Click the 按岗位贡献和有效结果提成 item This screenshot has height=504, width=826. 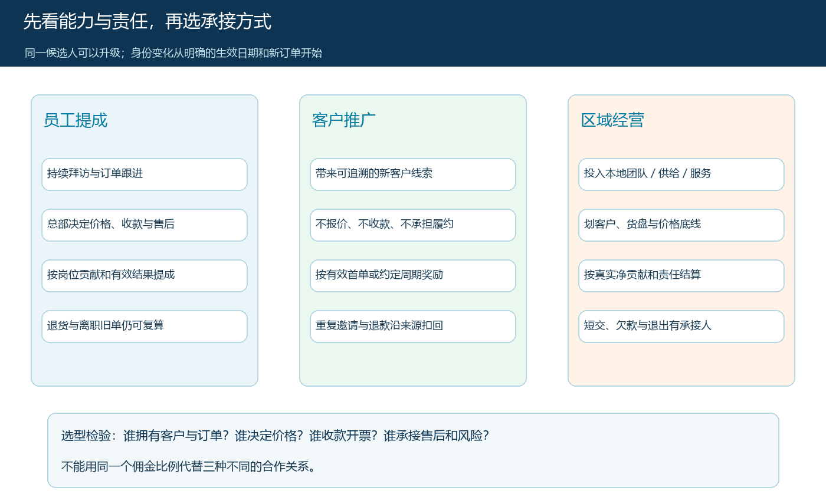tap(145, 276)
